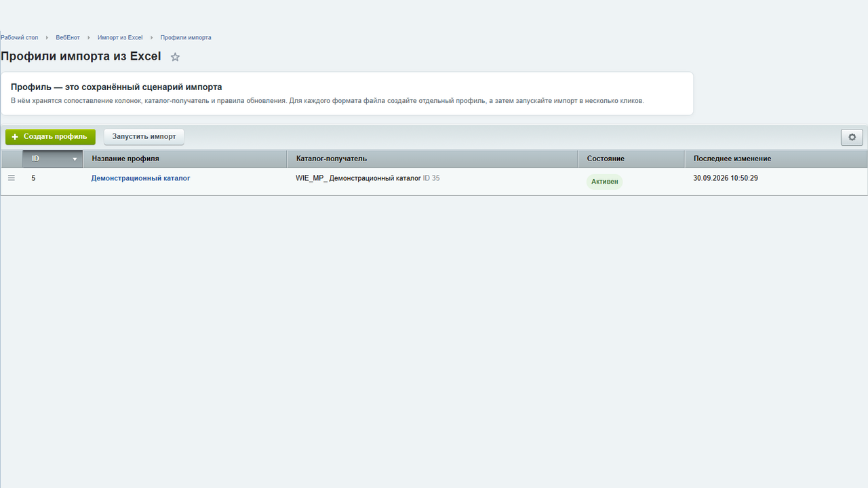Go to "Рабочий стол" breadcrumb
This screenshot has width=868, height=488.
(x=19, y=38)
